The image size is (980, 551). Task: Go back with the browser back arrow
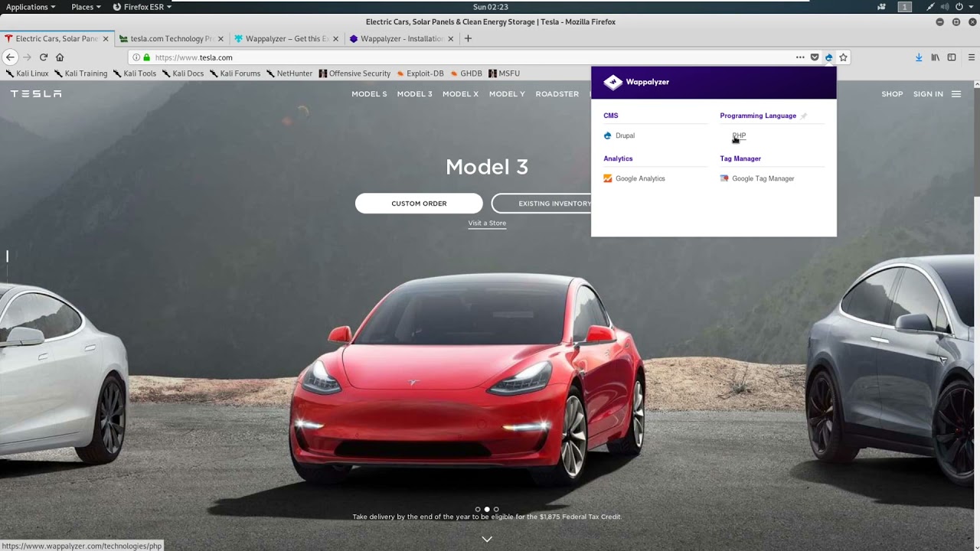tap(10, 57)
